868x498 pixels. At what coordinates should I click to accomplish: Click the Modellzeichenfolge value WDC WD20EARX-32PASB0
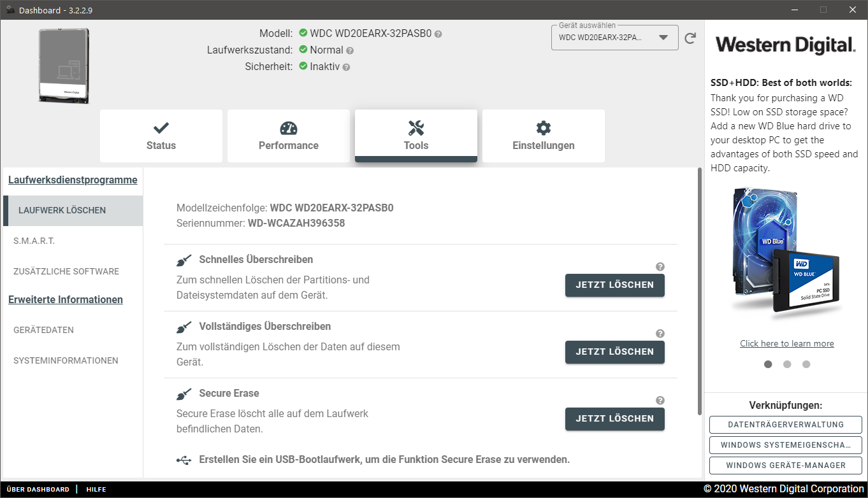point(332,208)
